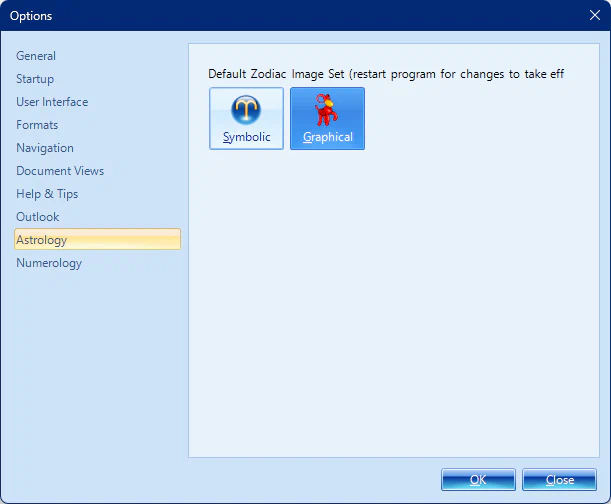Image resolution: width=611 pixels, height=504 pixels.
Task: Switch to Numerology options
Action: point(49,263)
